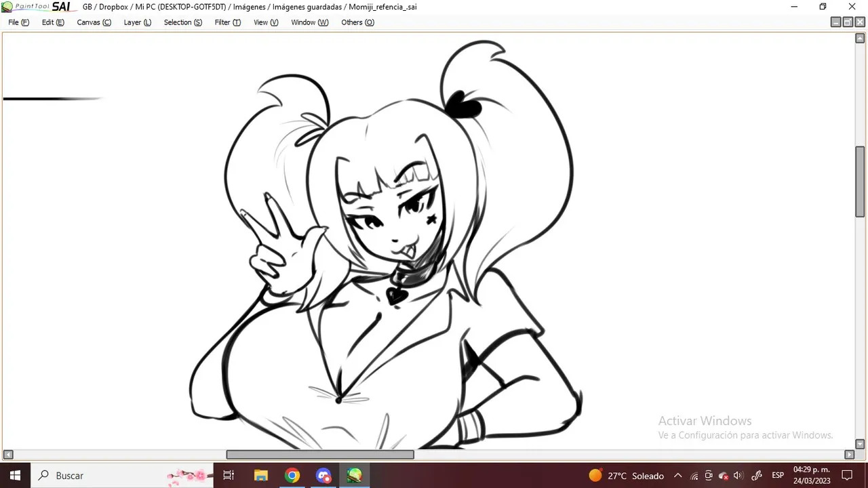Open the volume control tray icon
868x488 pixels.
(x=738, y=476)
